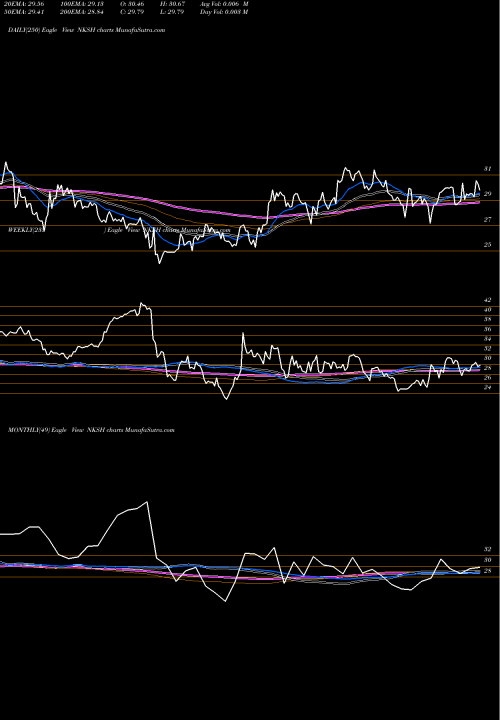Screen dimensions: 500x720
Task: Click the 31 price label on daily chart
Action: pyautogui.click(x=488, y=169)
